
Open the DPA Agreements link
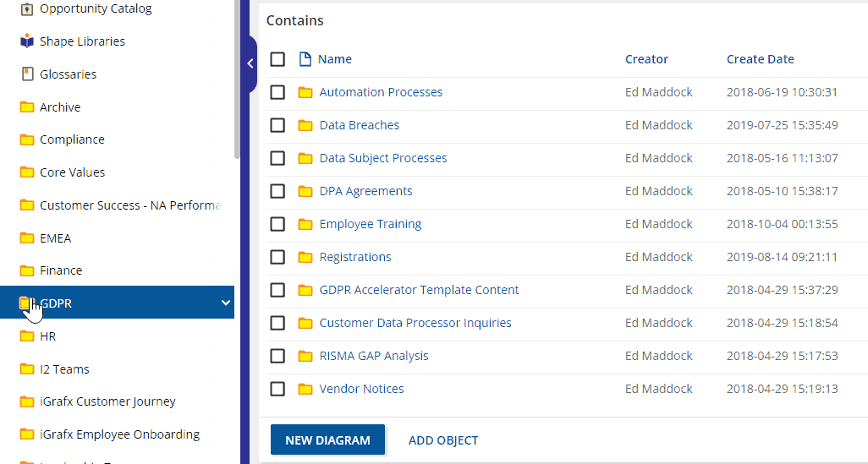(x=365, y=191)
